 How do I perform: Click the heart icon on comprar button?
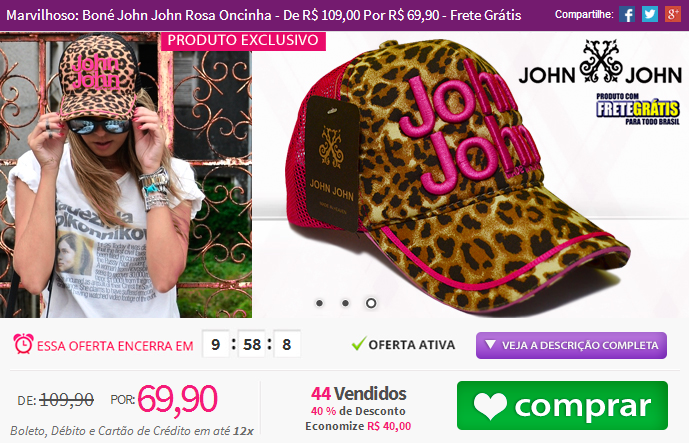click(490, 406)
